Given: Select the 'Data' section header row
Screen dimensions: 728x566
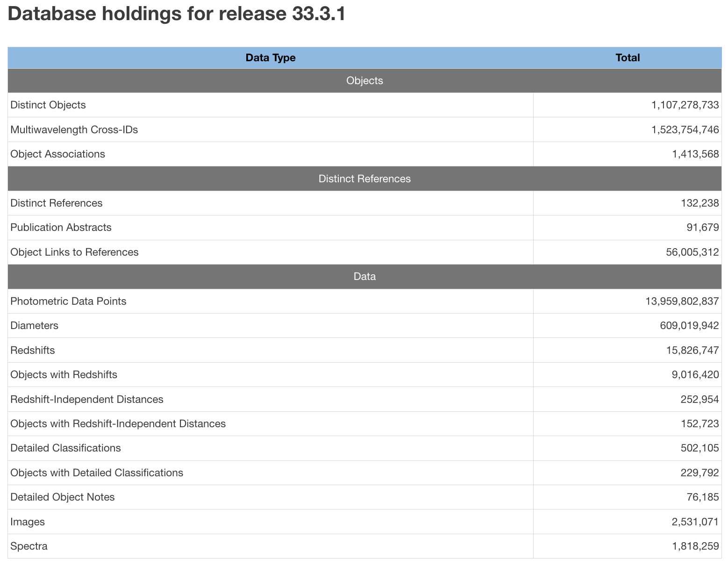Looking at the screenshot, I should point(364,277).
